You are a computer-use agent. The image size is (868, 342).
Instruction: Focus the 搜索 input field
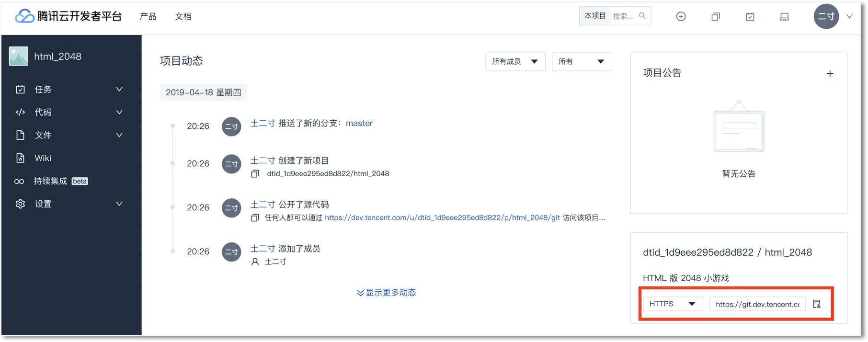coord(623,16)
